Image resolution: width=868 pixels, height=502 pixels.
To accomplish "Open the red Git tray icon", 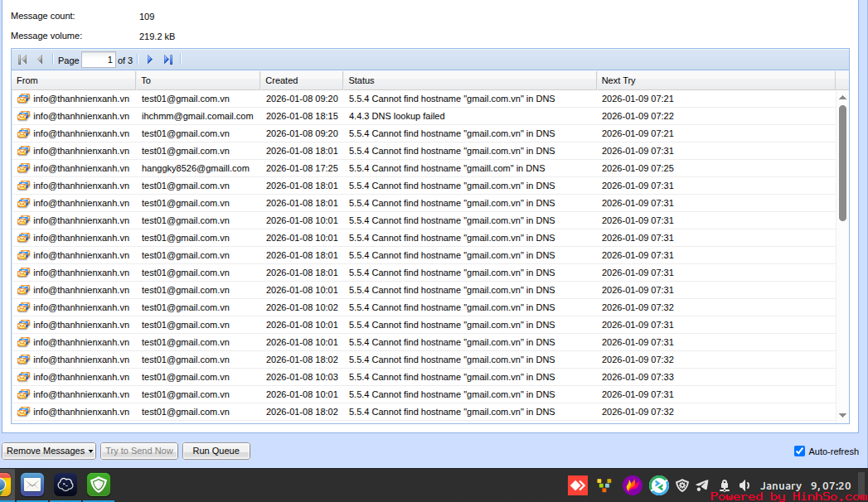I will pyautogui.click(x=578, y=485).
